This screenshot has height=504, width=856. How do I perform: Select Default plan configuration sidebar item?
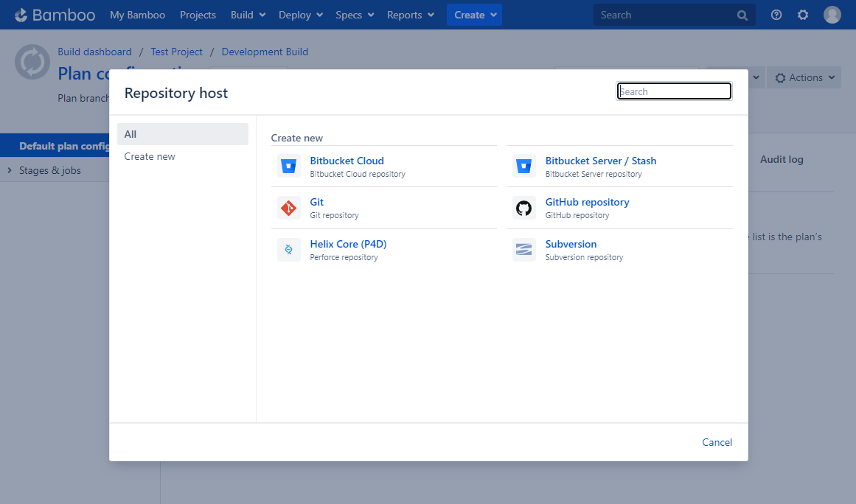coord(55,146)
